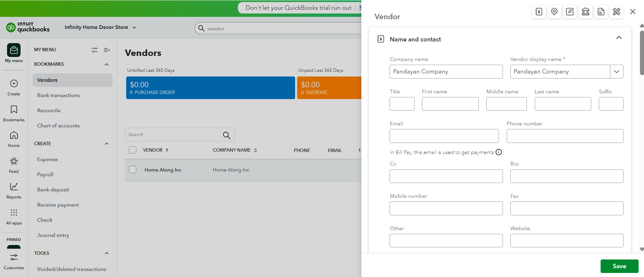Click the Title field

coord(402,104)
